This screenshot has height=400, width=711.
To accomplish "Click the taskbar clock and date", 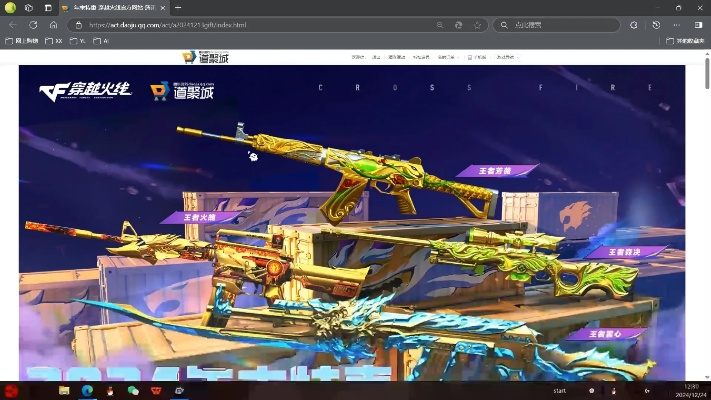I will [x=691, y=390].
